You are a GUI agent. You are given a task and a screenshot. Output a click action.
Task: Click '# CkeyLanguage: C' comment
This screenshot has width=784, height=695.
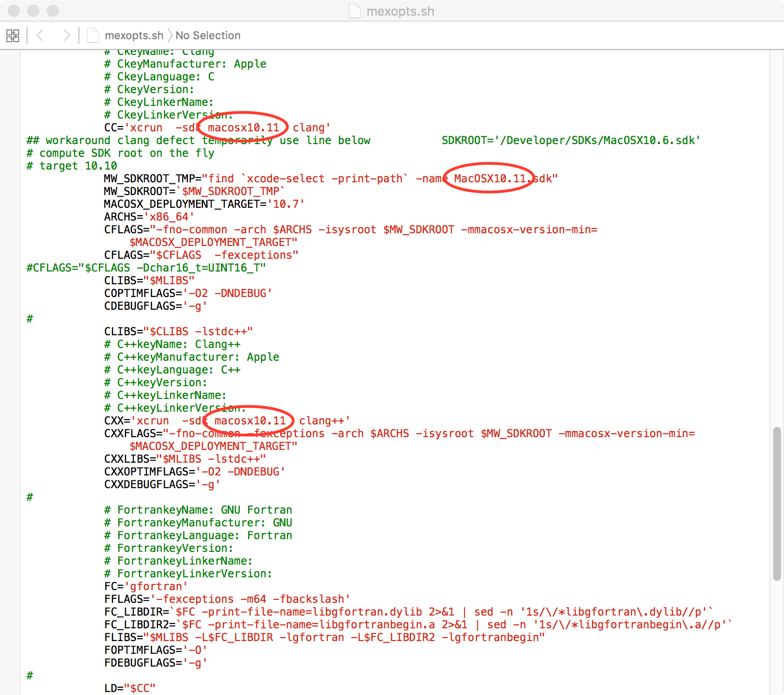click(159, 76)
